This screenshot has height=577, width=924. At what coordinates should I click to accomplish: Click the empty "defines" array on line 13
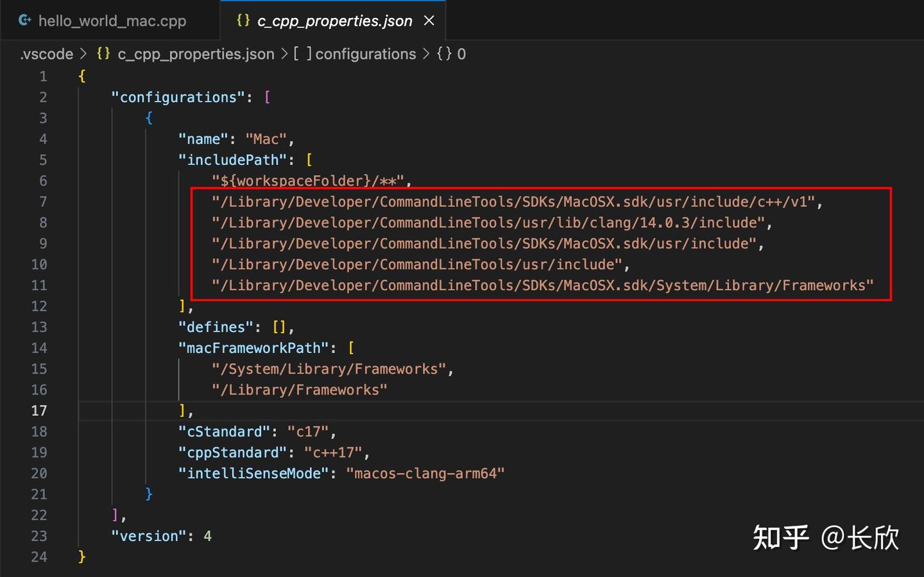280,327
